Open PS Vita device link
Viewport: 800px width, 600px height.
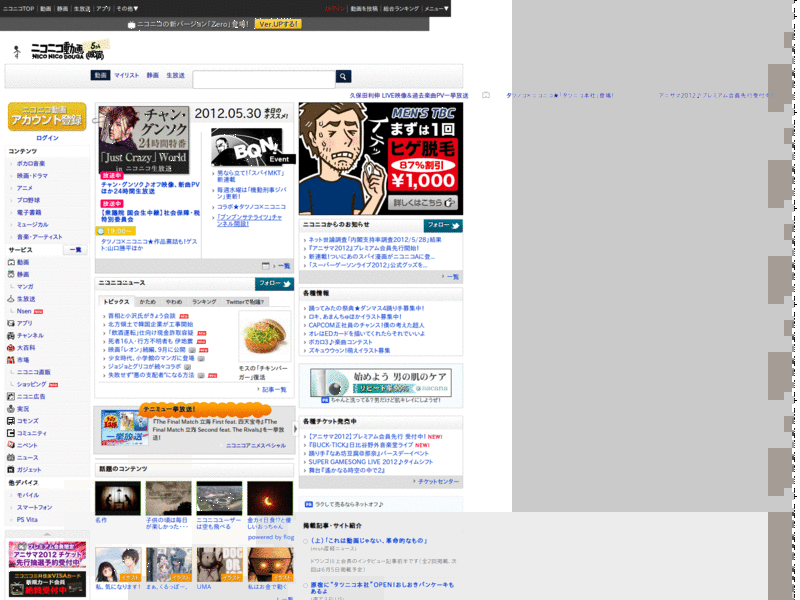click(27, 520)
